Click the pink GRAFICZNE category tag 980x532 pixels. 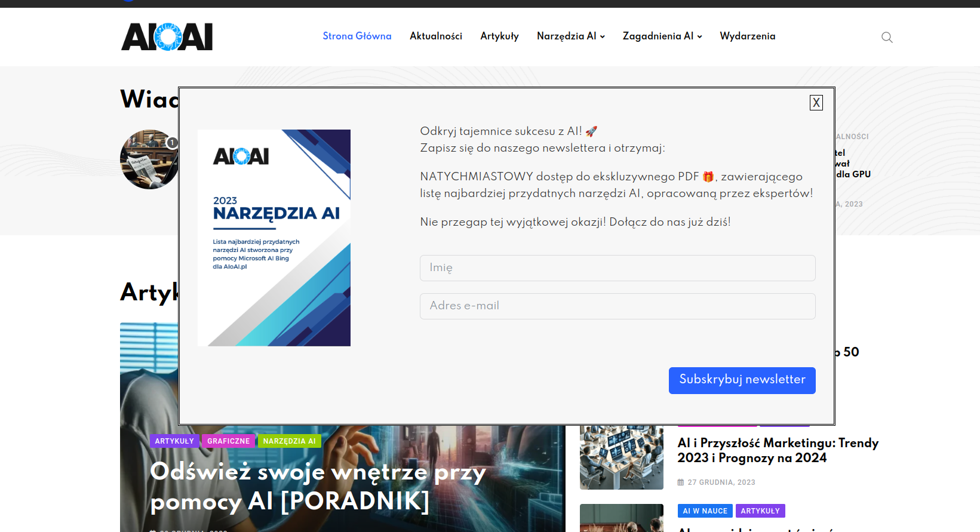[x=228, y=441]
